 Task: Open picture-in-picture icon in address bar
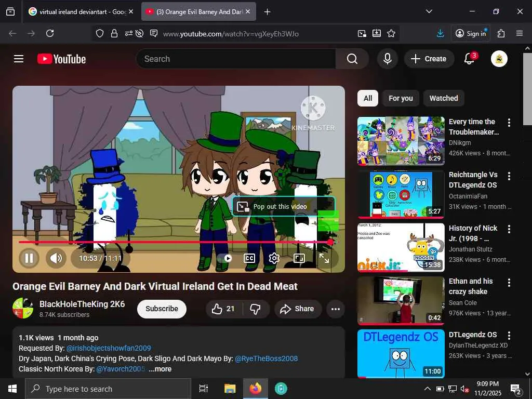click(362, 33)
